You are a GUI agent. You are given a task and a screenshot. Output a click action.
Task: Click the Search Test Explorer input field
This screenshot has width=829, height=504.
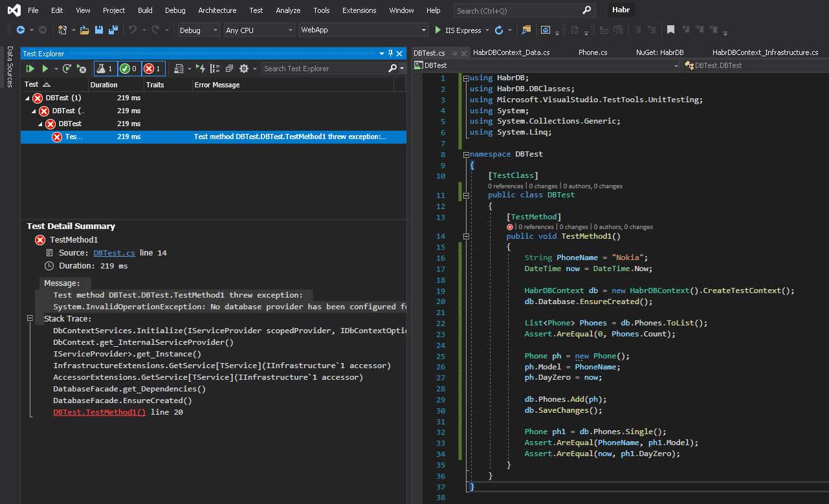coord(324,69)
